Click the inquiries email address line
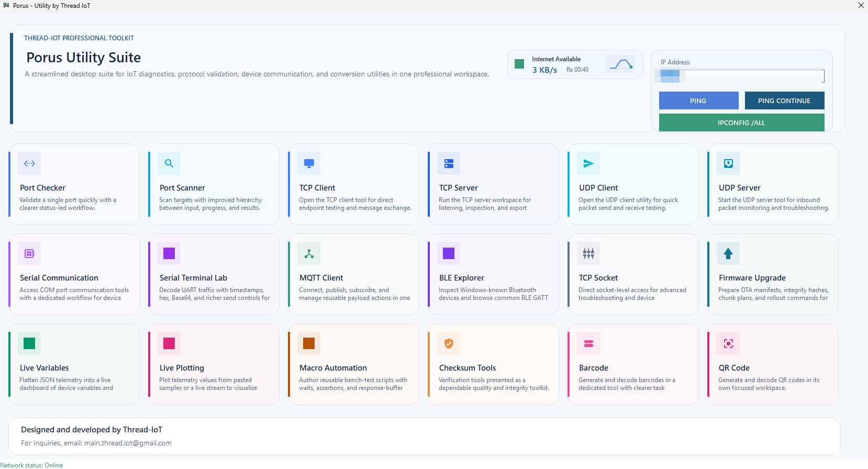Viewport: 868px width, 469px height. pyautogui.click(x=96, y=443)
